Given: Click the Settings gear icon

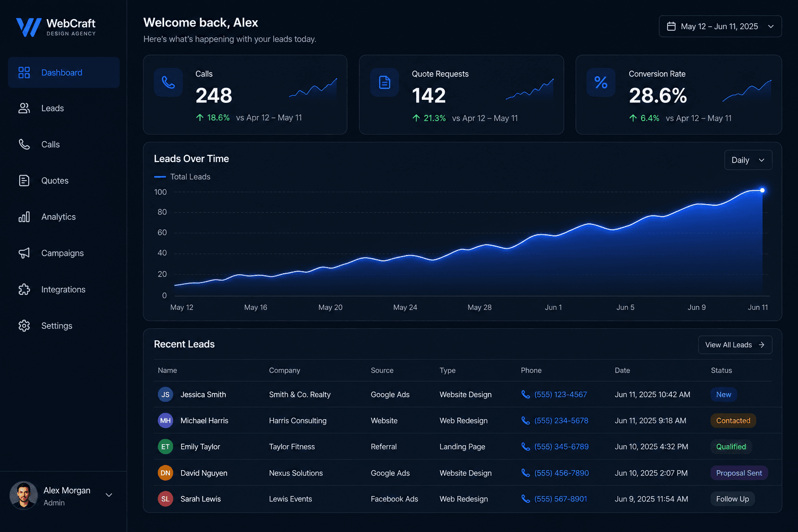Looking at the screenshot, I should tap(24, 326).
